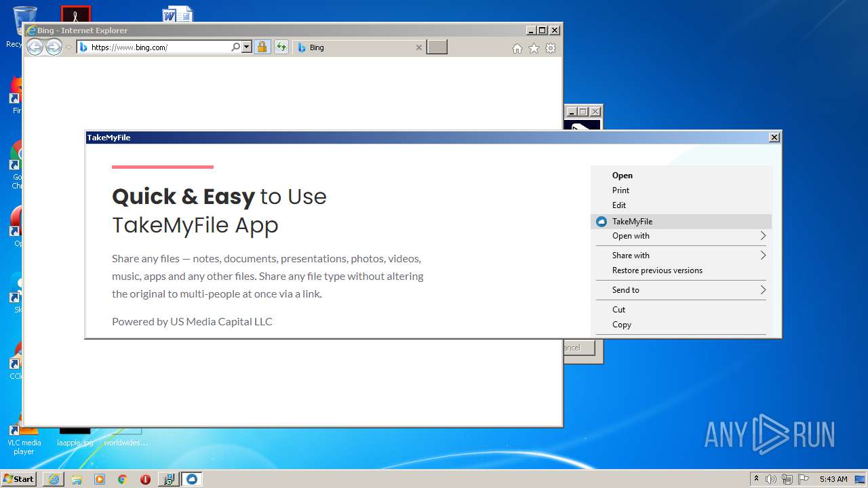The width and height of the screenshot is (868, 488).
Task: Expand the Send to submenu arrow
Action: [x=763, y=290]
